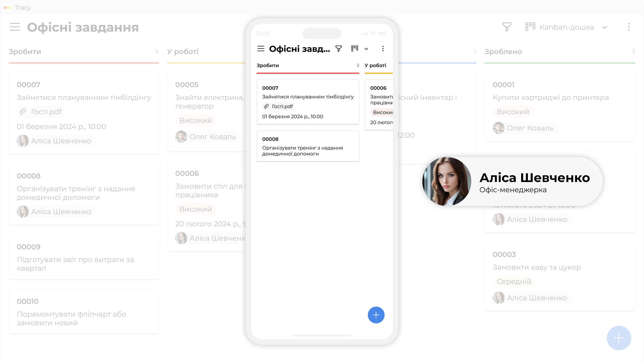Click the large blue add task button
Screen dimensions: 644x363
click(619, 338)
